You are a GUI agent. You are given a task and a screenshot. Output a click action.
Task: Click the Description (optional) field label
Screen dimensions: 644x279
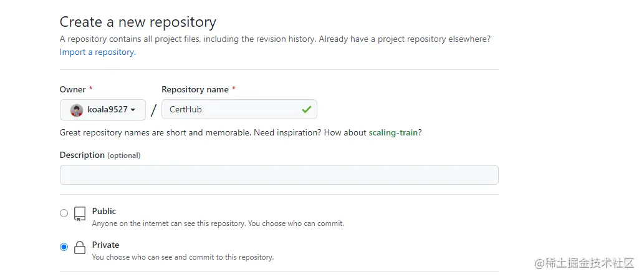click(x=100, y=155)
